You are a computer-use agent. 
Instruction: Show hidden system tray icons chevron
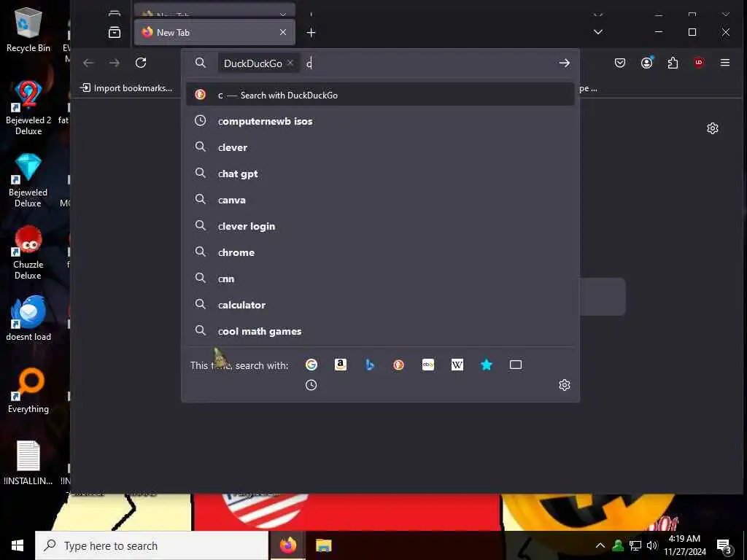(x=600, y=545)
